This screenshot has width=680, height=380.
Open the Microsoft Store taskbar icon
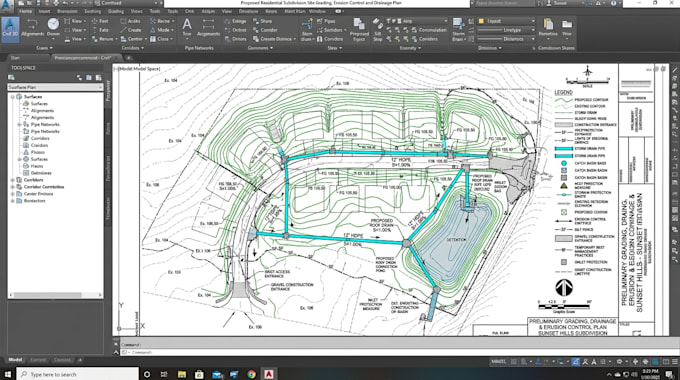coord(199,374)
